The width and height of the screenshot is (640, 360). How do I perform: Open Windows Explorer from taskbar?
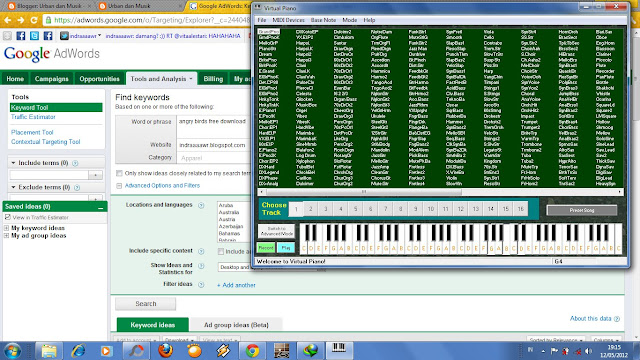[x=49, y=351]
